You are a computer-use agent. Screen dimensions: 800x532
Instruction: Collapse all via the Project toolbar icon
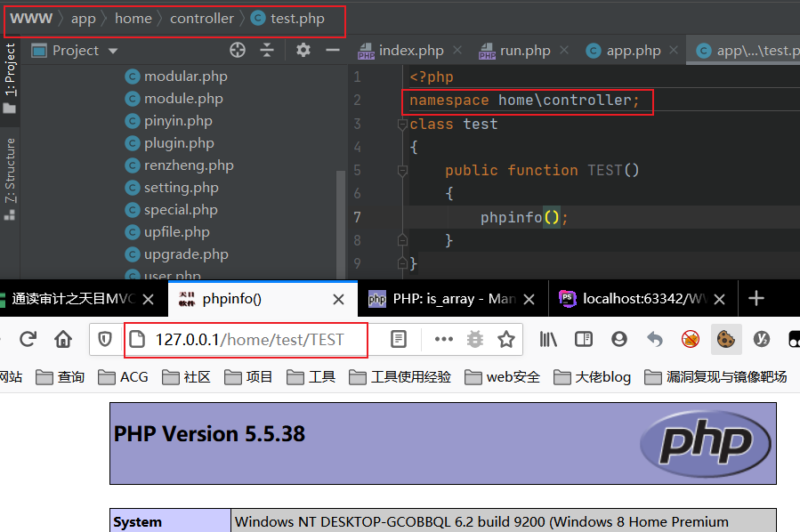(267, 50)
